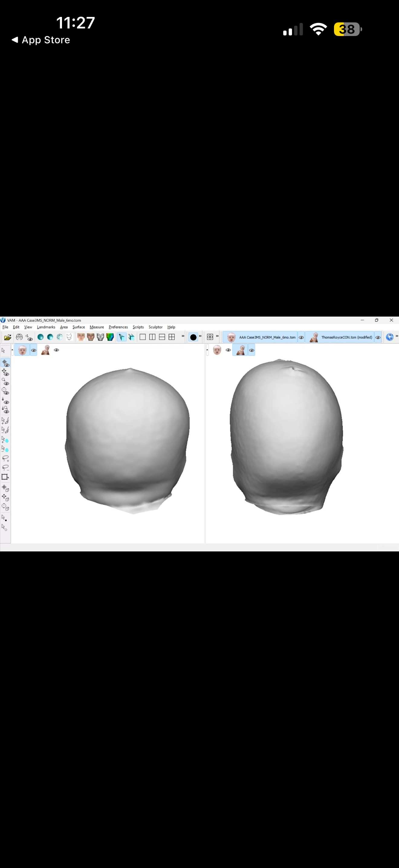This screenshot has width=399, height=868.
Task: Open the Measure menu
Action: click(97, 327)
